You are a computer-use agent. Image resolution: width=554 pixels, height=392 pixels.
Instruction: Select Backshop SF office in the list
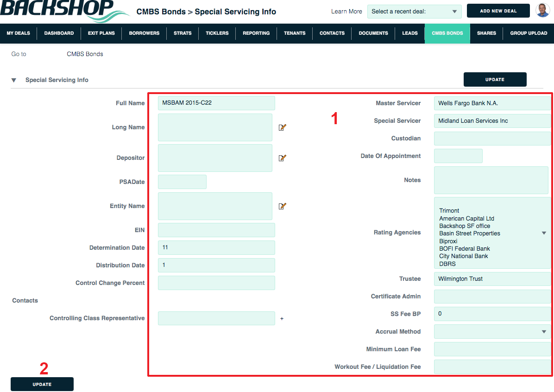click(x=465, y=226)
